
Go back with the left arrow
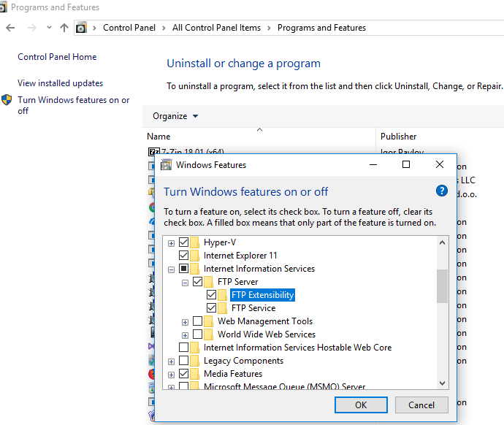click(x=10, y=28)
